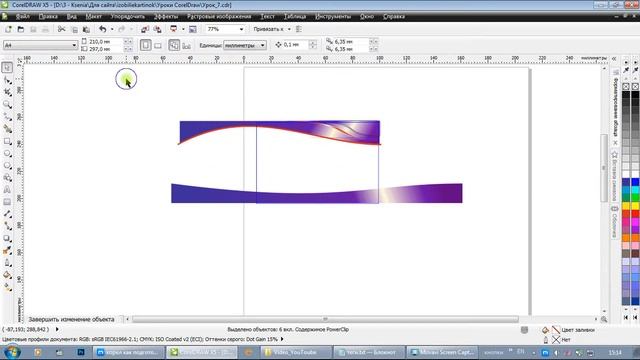
Task: Open the Файл menu
Action: click(x=22, y=16)
